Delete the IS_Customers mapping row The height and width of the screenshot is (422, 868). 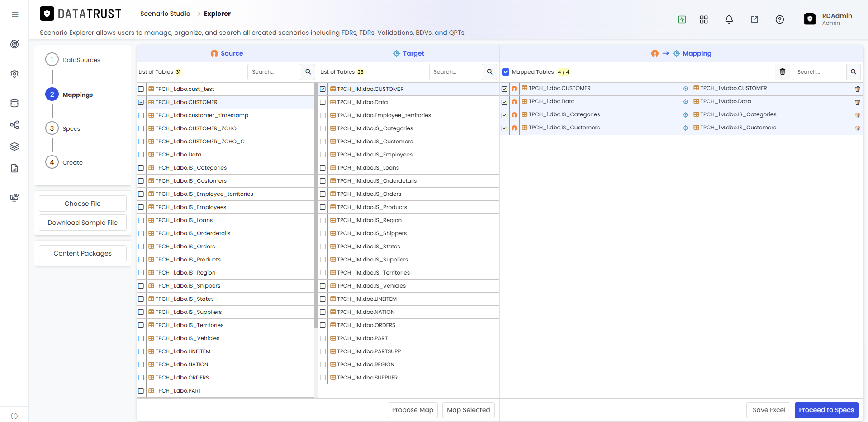click(x=858, y=128)
